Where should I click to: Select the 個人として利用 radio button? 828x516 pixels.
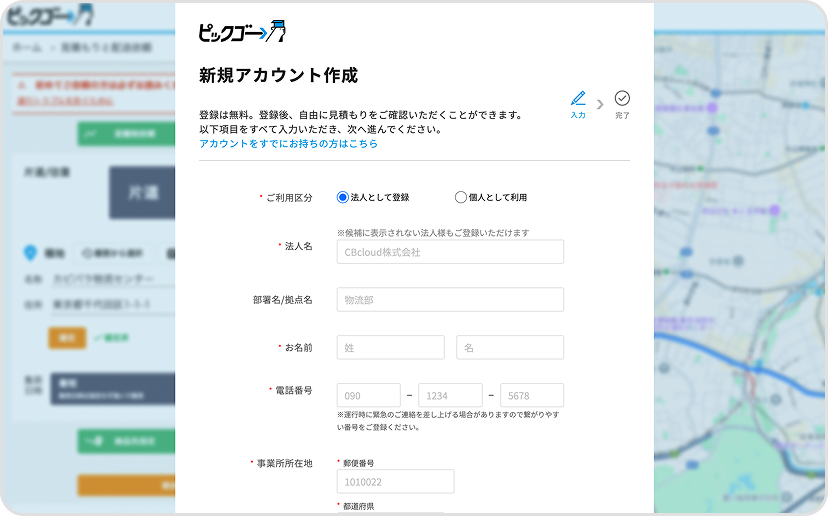click(x=461, y=198)
